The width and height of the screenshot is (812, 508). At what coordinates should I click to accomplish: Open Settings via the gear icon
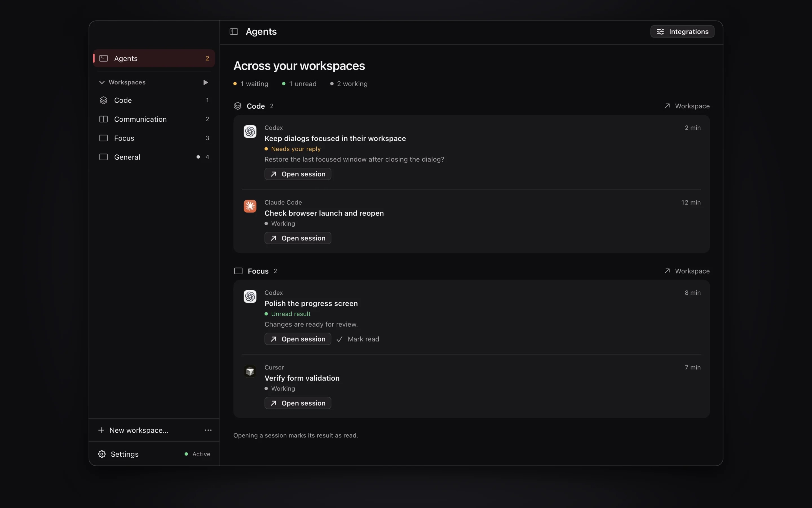coord(102,454)
